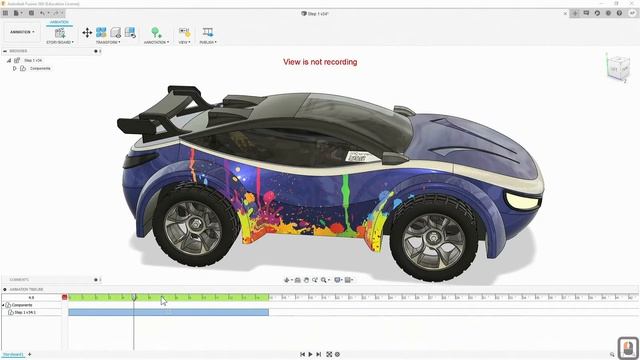640x360 pixels.
Task: Select the Transform Components move tool
Action: [87, 33]
